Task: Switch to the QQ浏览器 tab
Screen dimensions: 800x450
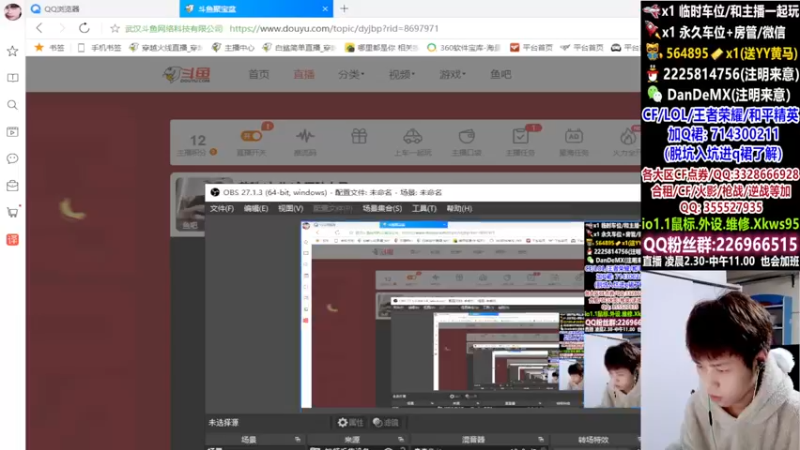Action: tap(102, 9)
